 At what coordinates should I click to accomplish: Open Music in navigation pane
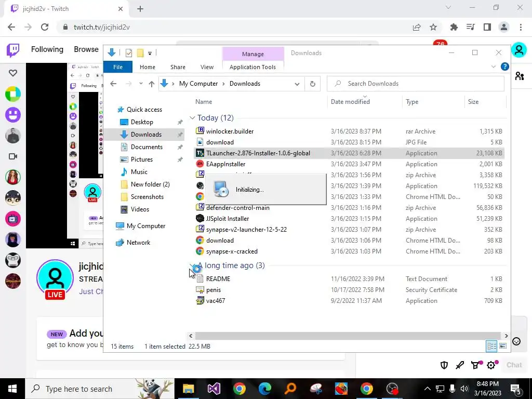click(x=139, y=171)
